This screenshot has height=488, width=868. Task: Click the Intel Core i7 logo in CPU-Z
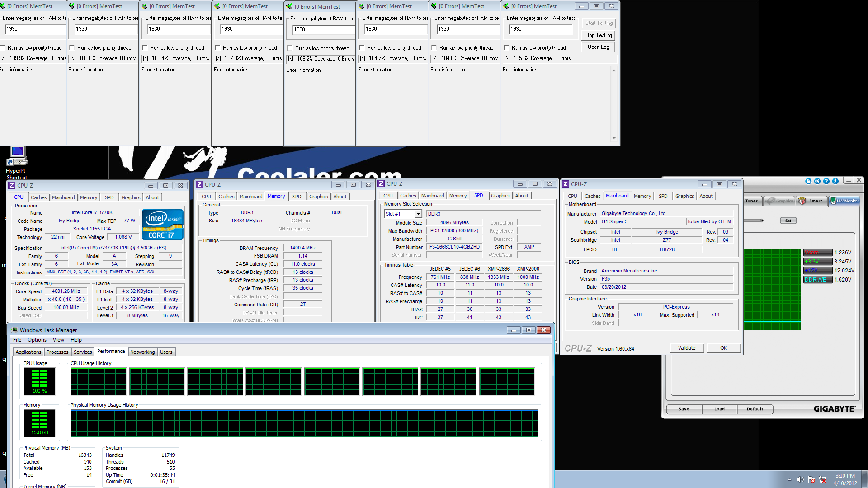[x=162, y=224]
